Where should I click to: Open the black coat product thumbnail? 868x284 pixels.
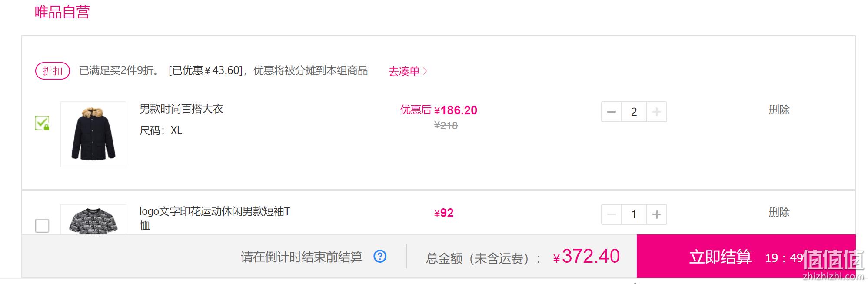[x=93, y=134]
